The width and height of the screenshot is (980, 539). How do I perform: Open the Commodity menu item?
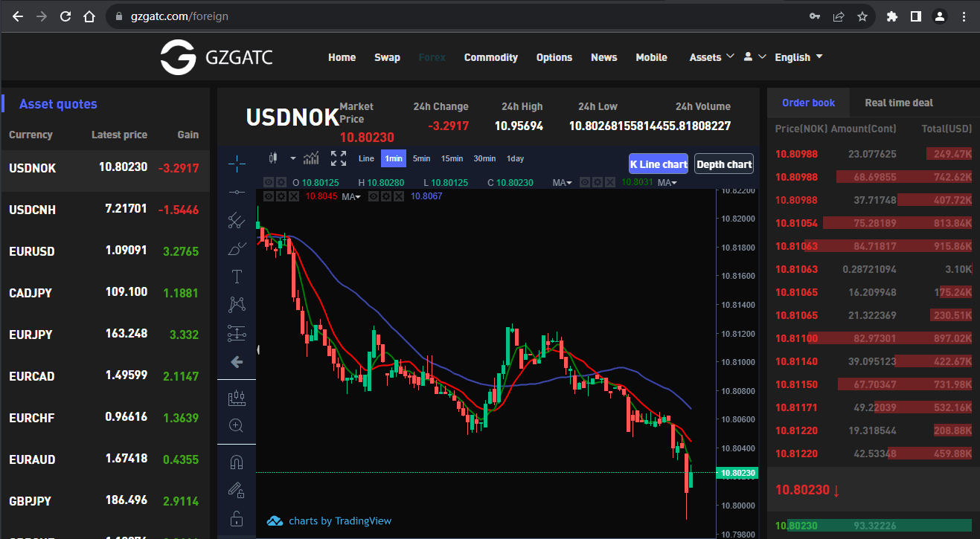click(x=491, y=57)
